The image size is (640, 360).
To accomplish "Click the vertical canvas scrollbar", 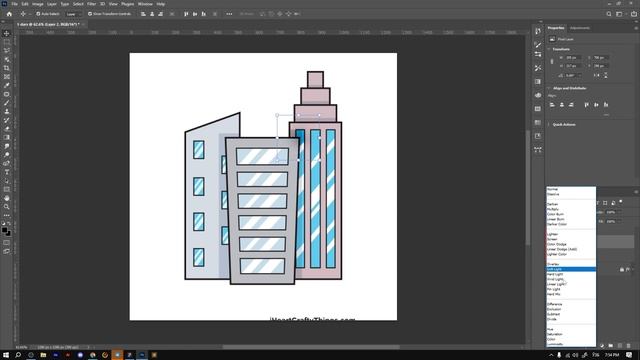I will 528,188.
